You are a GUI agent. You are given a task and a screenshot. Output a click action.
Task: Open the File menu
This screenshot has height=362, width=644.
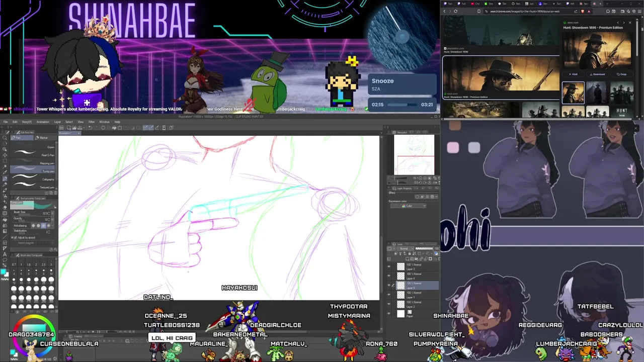point(6,122)
